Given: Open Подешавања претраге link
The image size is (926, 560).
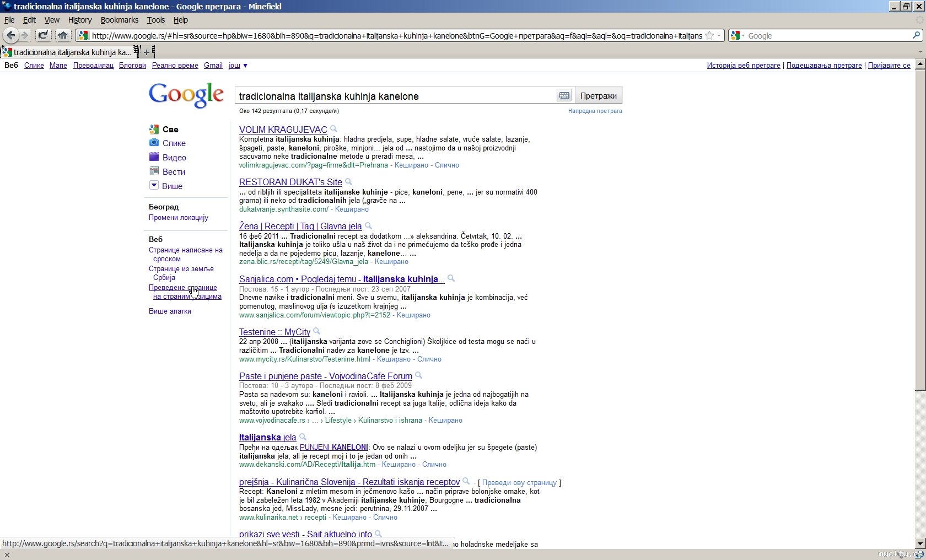Looking at the screenshot, I should click(x=824, y=65).
